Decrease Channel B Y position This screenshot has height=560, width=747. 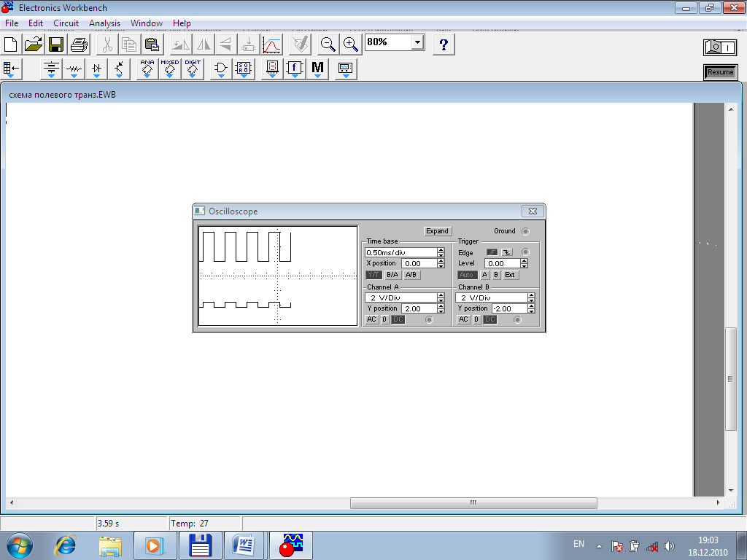click(x=531, y=311)
